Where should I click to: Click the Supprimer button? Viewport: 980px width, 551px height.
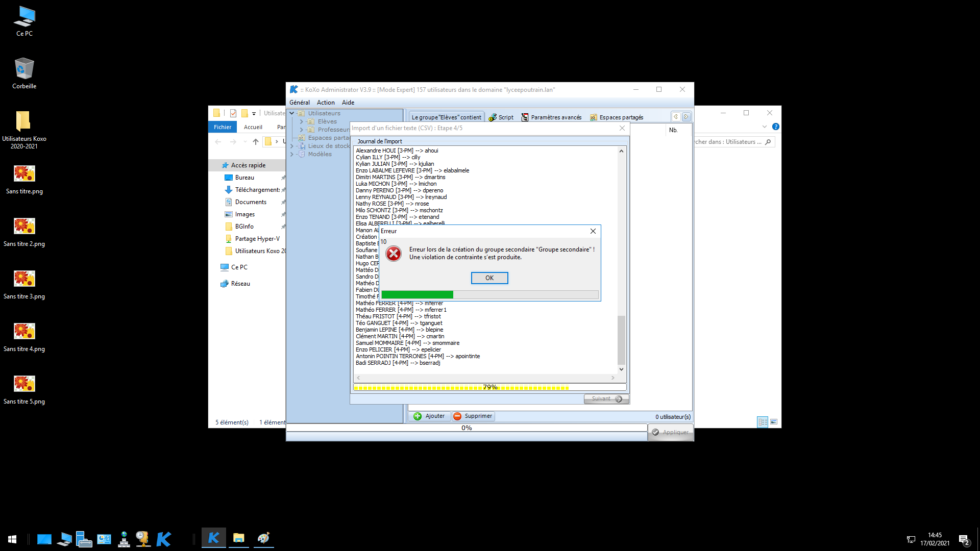473,416
